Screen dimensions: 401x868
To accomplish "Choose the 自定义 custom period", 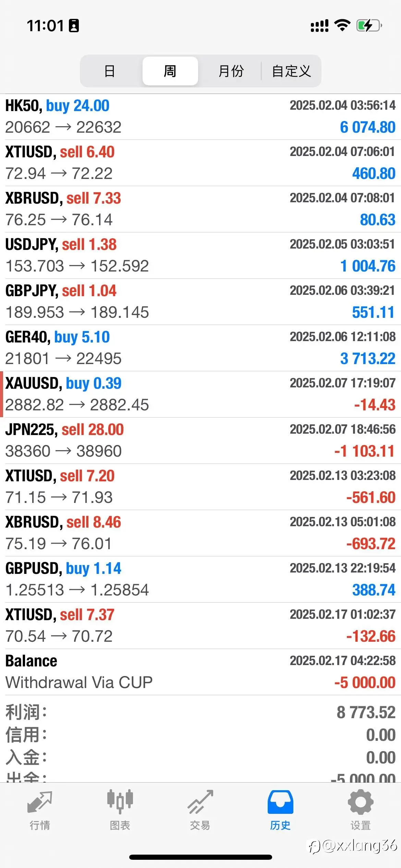I will pos(291,71).
